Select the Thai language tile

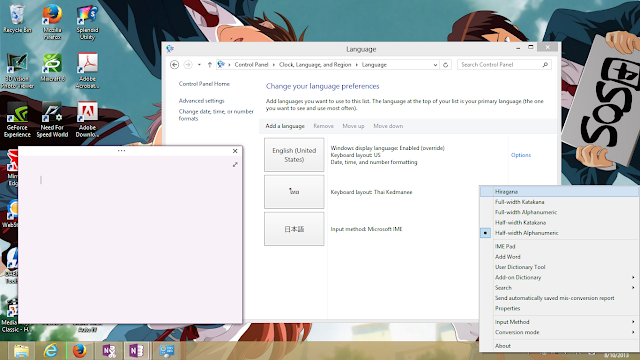(294, 192)
